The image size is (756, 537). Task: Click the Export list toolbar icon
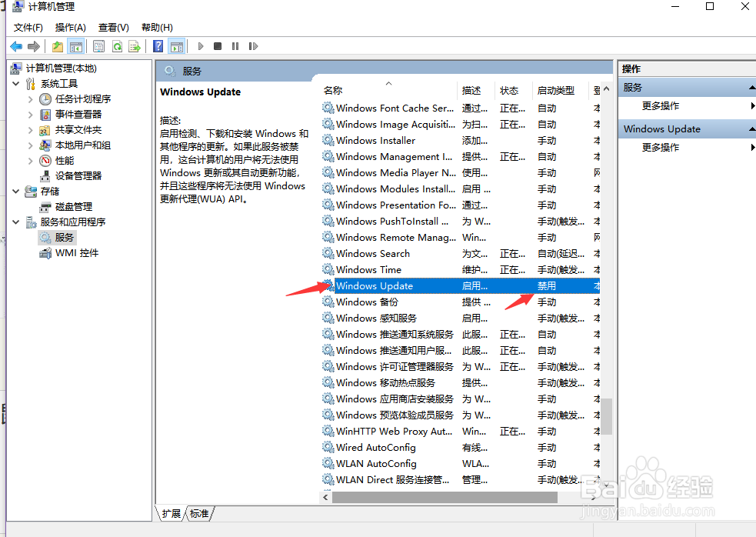(135, 46)
